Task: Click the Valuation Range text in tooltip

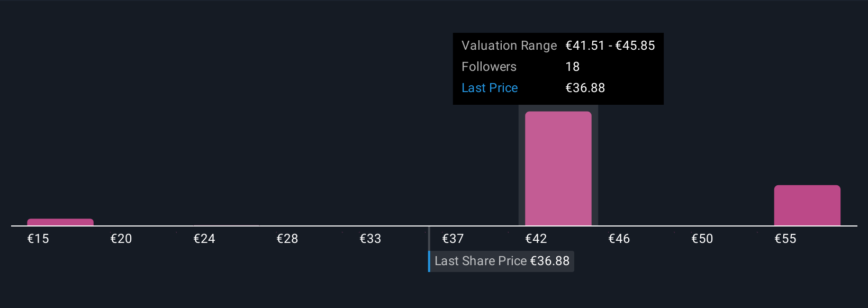Action: point(509,46)
